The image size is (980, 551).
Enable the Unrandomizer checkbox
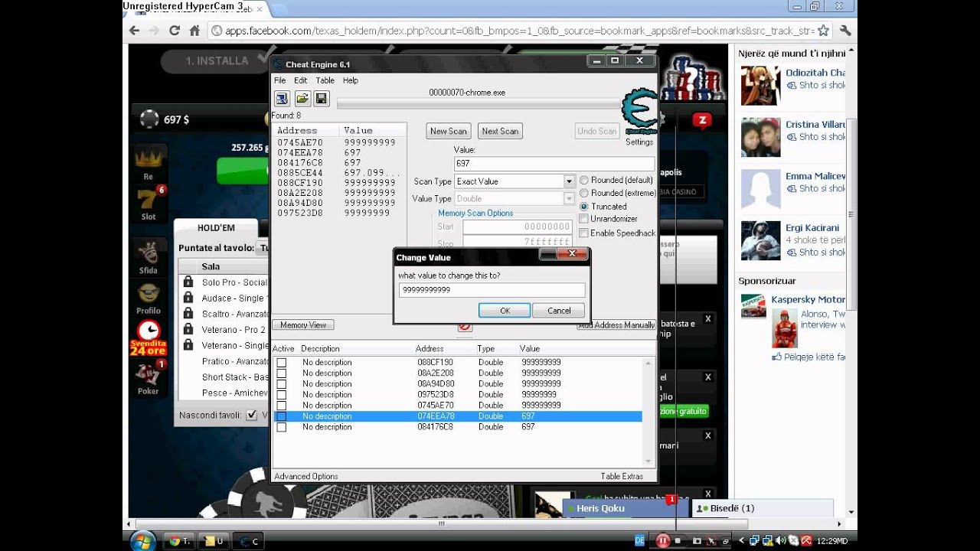click(x=583, y=220)
